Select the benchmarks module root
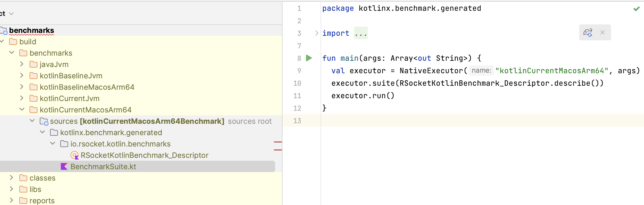 [32, 30]
